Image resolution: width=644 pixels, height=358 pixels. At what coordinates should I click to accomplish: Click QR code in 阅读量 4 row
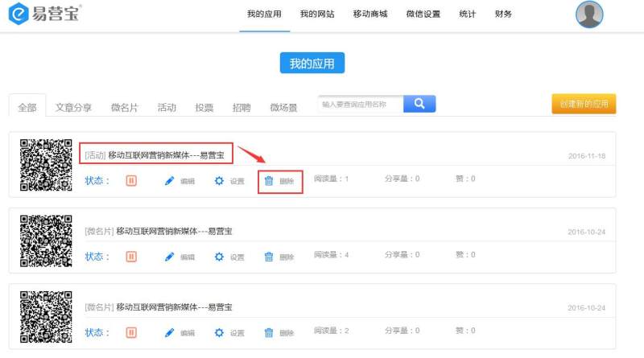pos(46,241)
